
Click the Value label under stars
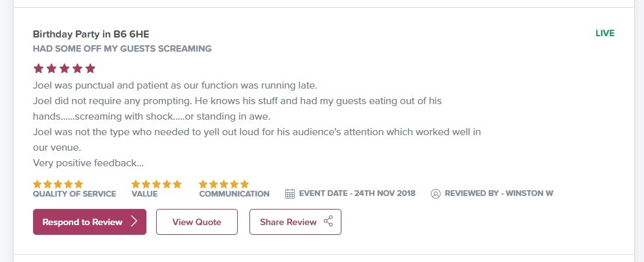point(144,194)
